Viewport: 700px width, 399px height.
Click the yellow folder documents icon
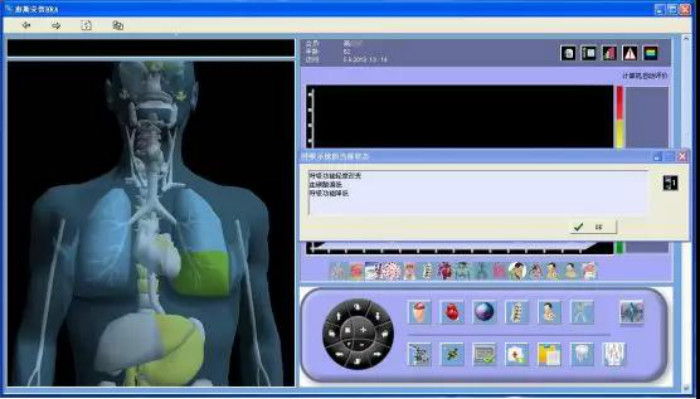pyautogui.click(x=549, y=355)
